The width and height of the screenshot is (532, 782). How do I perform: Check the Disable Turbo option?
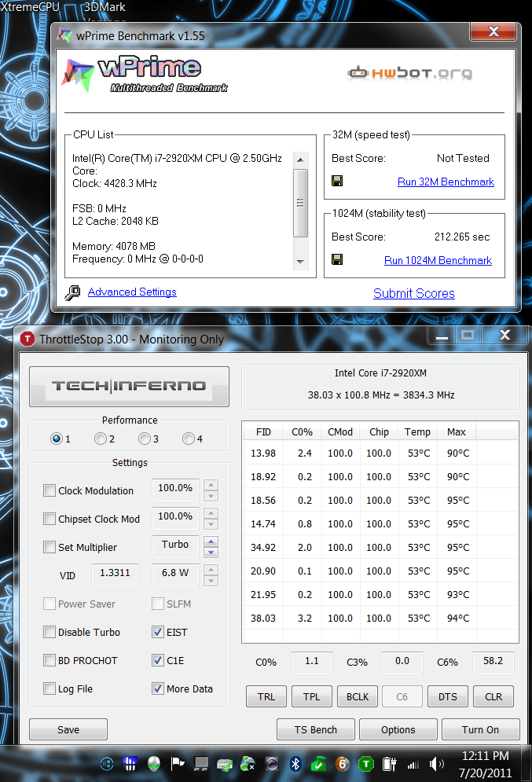pyautogui.click(x=50, y=633)
